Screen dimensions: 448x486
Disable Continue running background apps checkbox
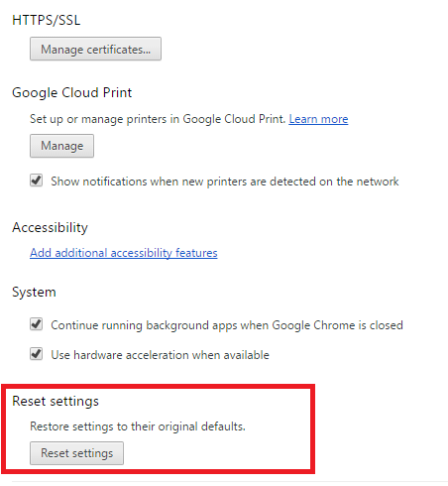click(x=36, y=324)
